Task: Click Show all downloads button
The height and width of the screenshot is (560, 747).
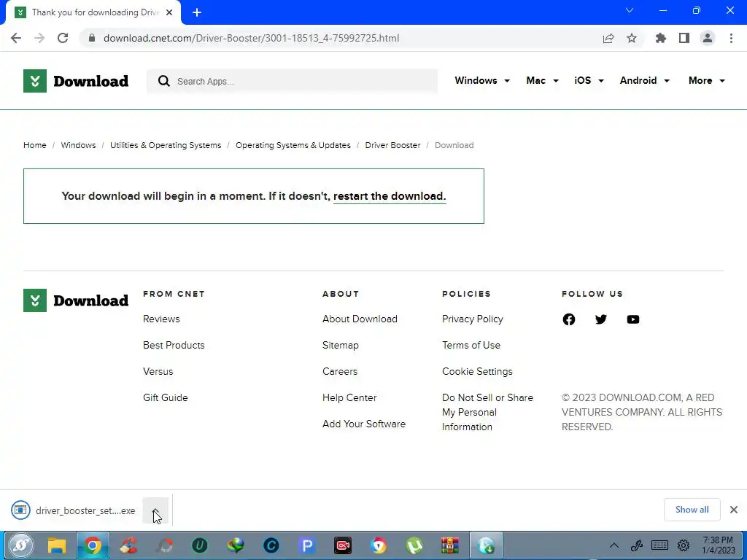Action: tap(692, 510)
